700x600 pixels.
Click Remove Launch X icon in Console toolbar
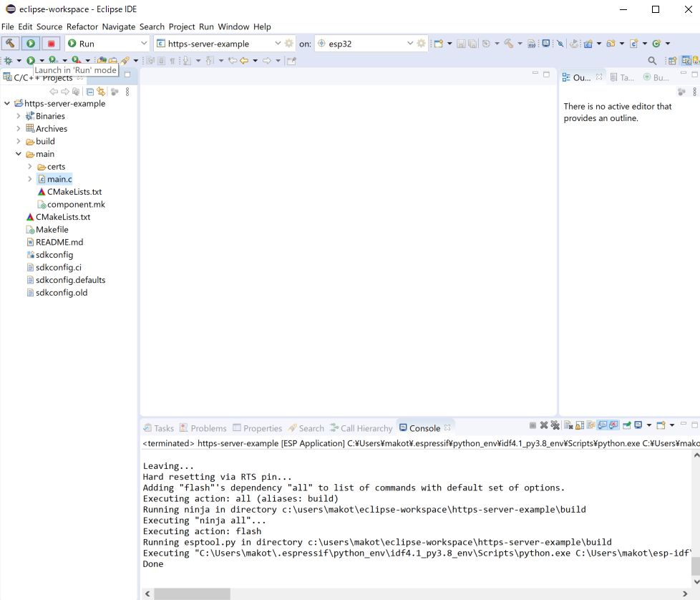tap(544, 425)
